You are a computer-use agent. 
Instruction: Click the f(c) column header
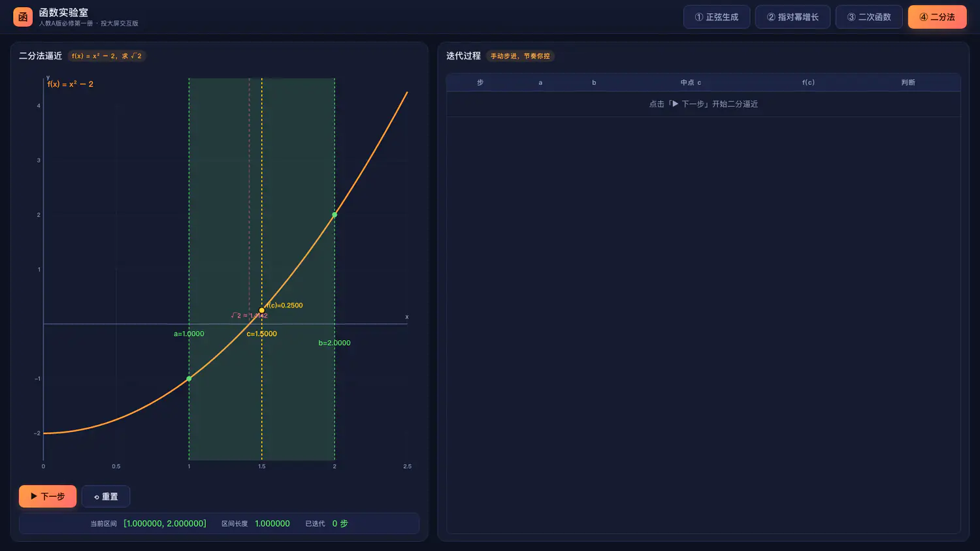coord(808,82)
